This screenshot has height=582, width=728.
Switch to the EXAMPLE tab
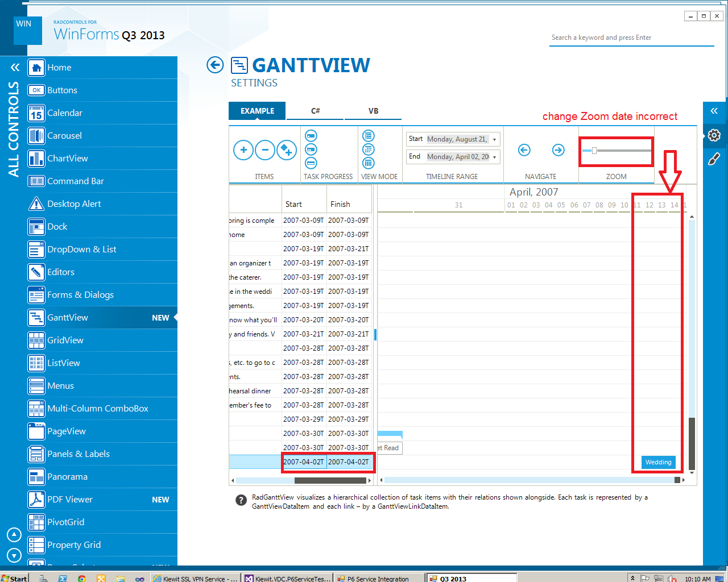(257, 111)
